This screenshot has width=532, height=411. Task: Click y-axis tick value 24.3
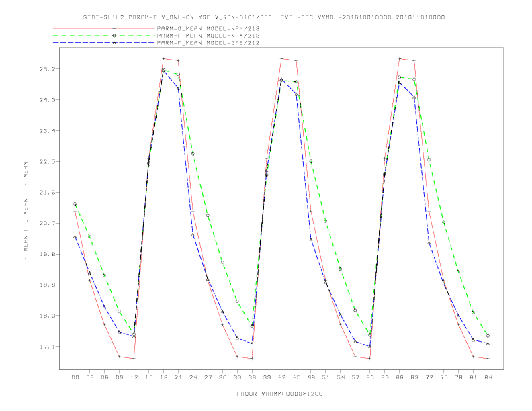(x=47, y=100)
